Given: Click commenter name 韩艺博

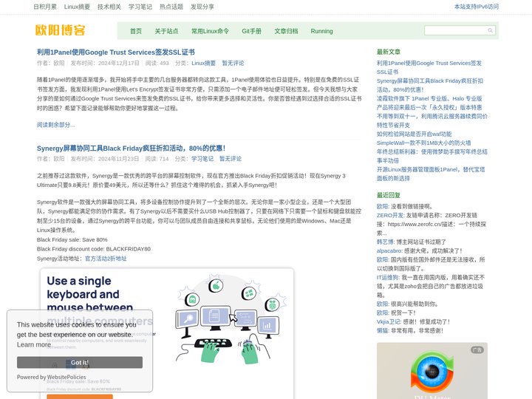Looking at the screenshot, I should [x=385, y=242].
